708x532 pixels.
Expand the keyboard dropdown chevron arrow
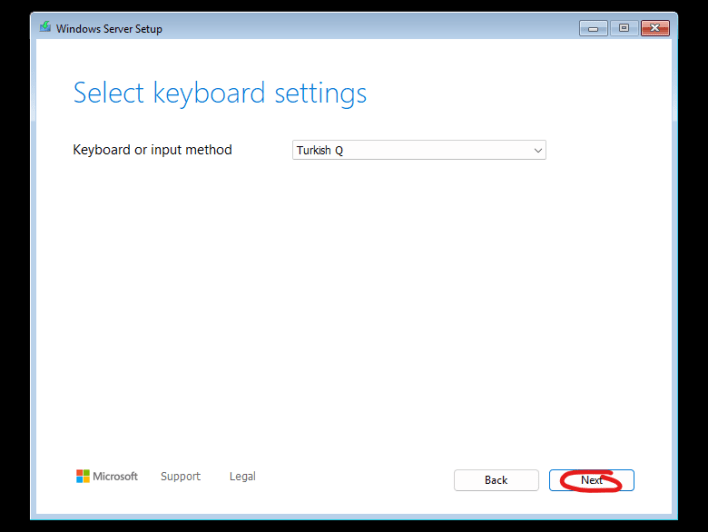click(x=537, y=150)
